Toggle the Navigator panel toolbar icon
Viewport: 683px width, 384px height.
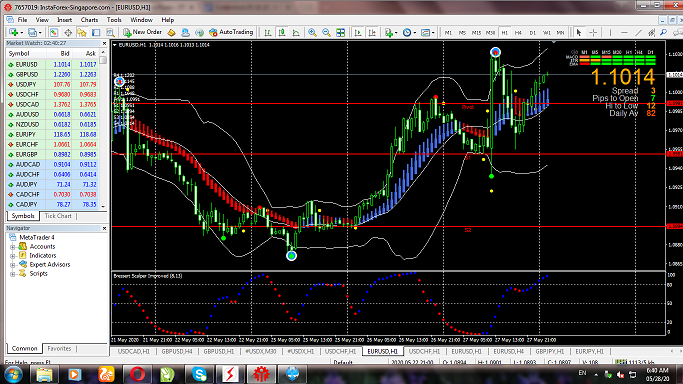(82, 32)
